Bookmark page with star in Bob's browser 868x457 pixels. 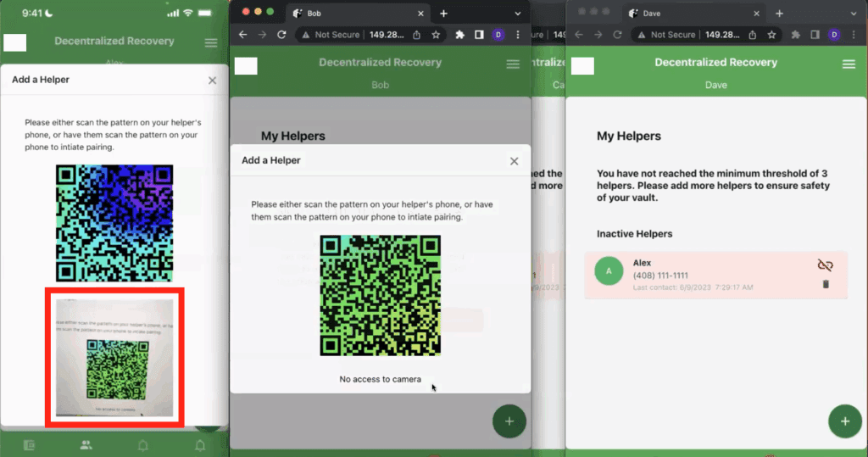coord(436,35)
